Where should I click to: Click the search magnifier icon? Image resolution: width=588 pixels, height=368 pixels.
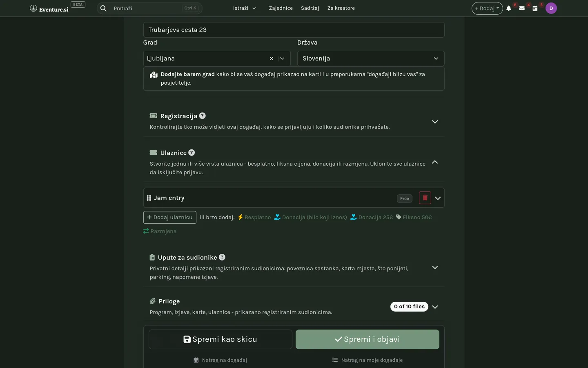click(103, 8)
